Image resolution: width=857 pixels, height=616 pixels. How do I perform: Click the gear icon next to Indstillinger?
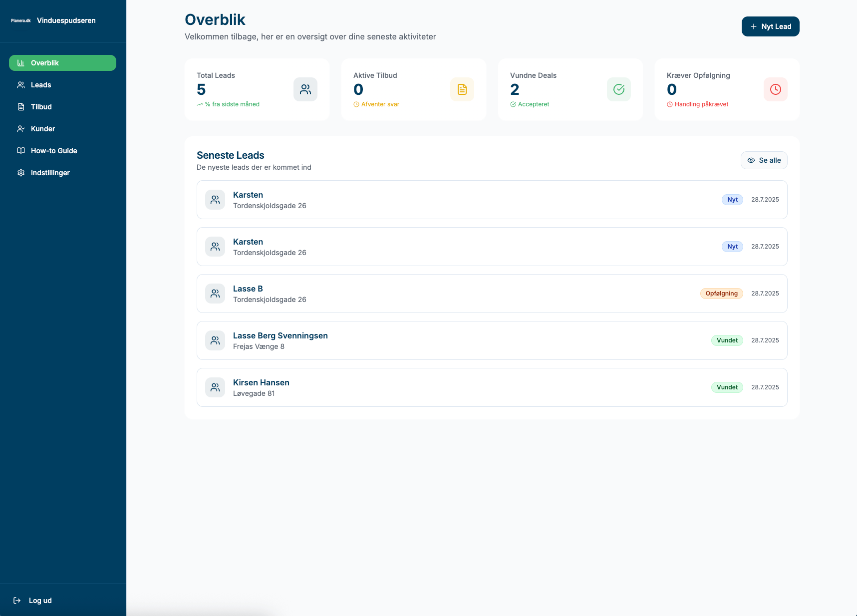[x=21, y=173]
